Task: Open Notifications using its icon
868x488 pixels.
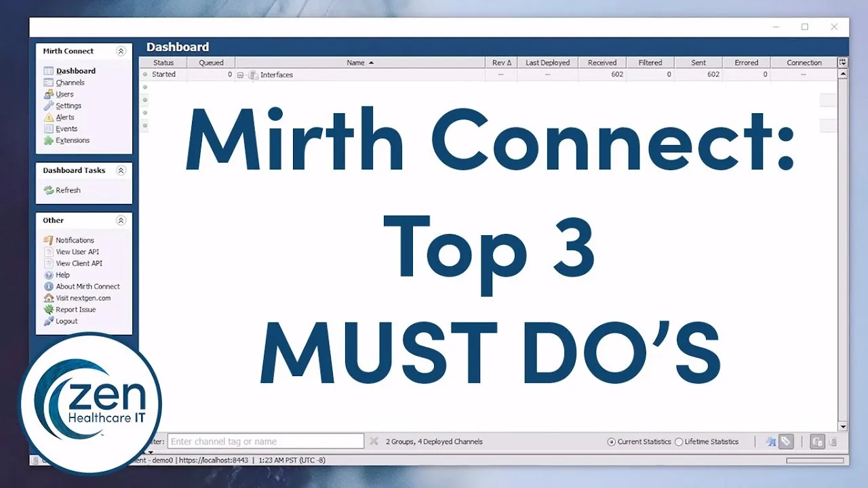Action: 49,240
